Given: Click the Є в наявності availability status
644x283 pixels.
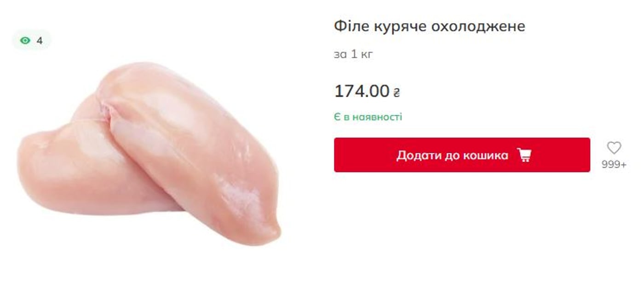Looking at the screenshot, I should tap(368, 117).
